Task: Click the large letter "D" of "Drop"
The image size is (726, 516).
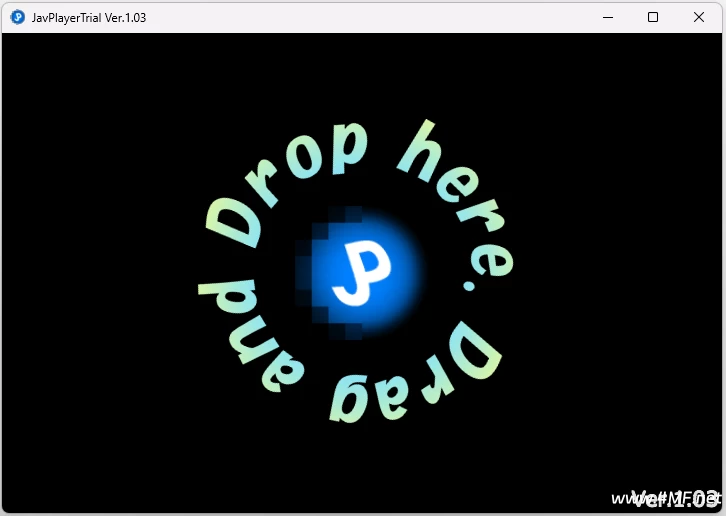Action: [x=234, y=222]
